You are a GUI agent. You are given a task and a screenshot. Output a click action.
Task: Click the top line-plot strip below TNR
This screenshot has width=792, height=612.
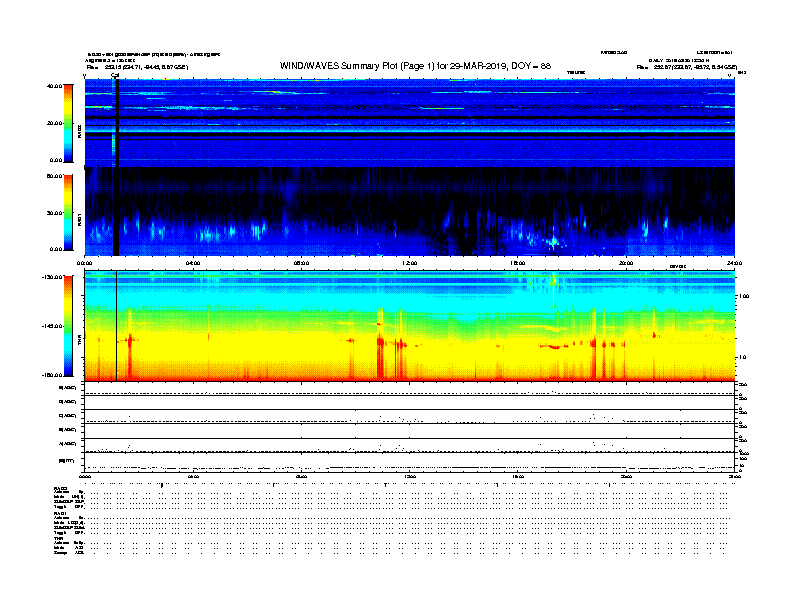(409, 389)
